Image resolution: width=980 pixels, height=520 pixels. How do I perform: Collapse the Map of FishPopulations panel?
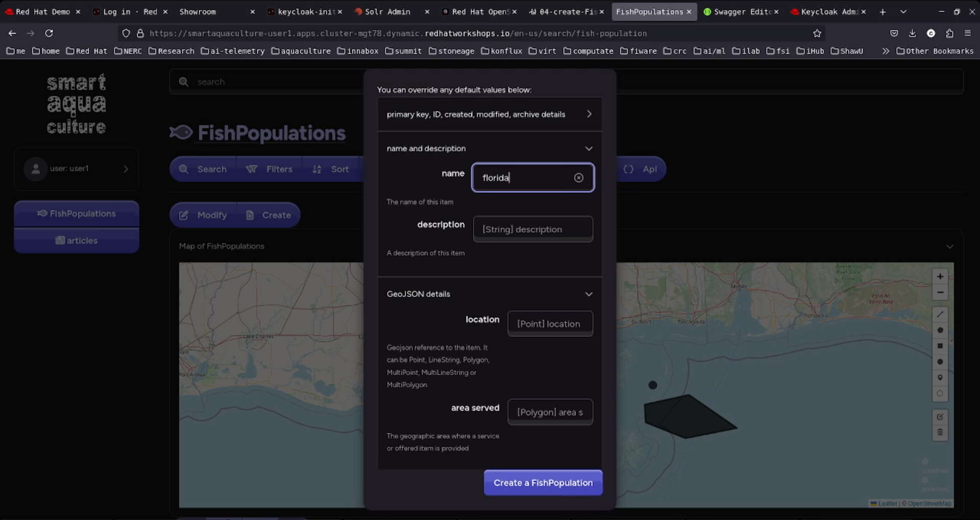(x=950, y=246)
